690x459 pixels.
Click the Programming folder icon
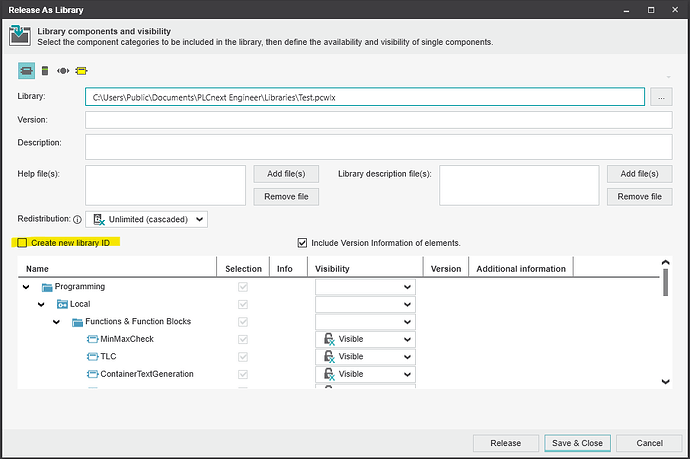tap(46, 287)
